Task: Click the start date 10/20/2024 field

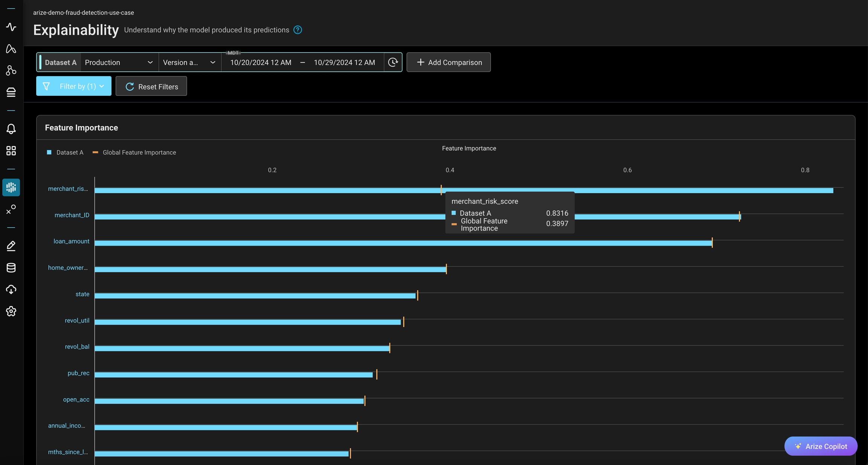Action: 261,63
